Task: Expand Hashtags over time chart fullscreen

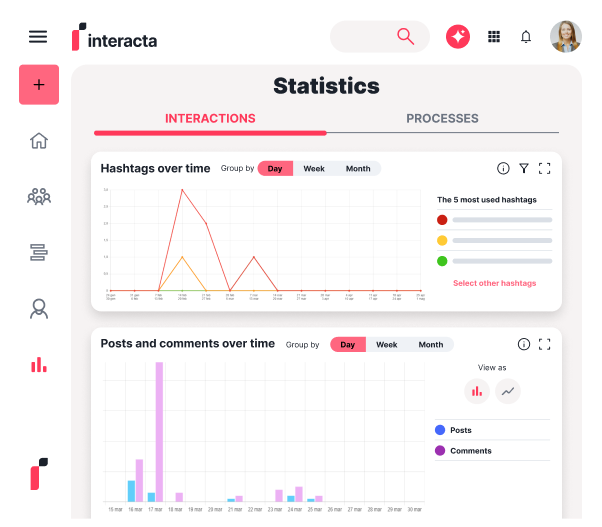Action: pos(545,169)
